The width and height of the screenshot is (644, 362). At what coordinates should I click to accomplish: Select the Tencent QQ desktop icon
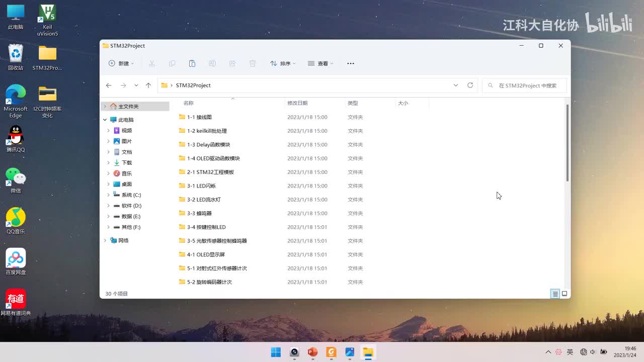(x=16, y=139)
